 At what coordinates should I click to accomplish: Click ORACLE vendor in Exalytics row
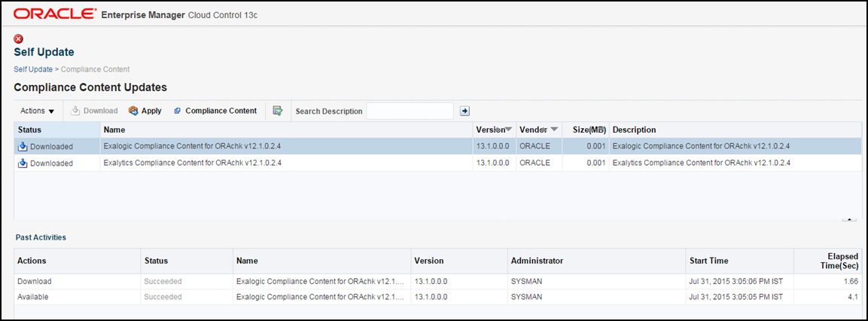[535, 163]
